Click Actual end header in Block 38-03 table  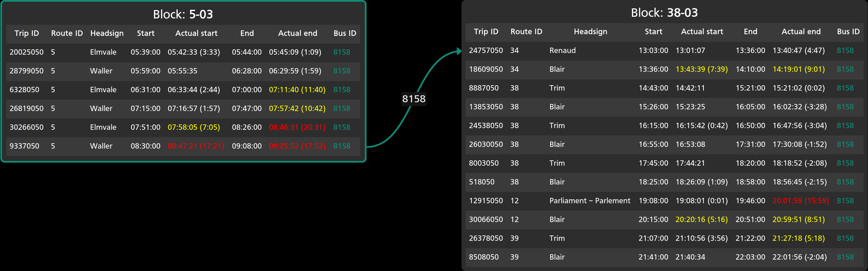pos(801,32)
